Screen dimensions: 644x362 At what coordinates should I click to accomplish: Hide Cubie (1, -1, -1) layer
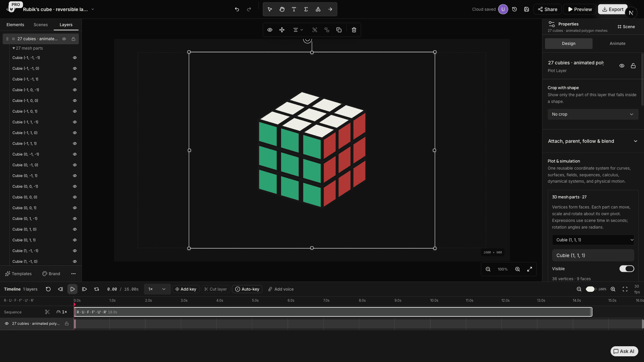pyautogui.click(x=75, y=251)
